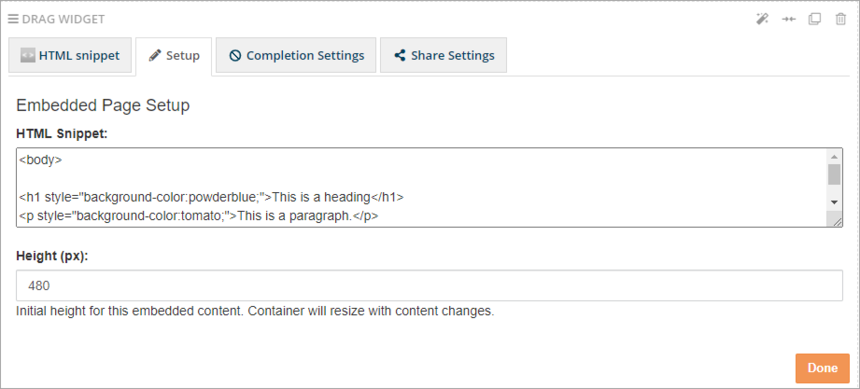This screenshot has width=860, height=389.
Task: Duplicate the widget using the copy icon
Action: coord(814,19)
